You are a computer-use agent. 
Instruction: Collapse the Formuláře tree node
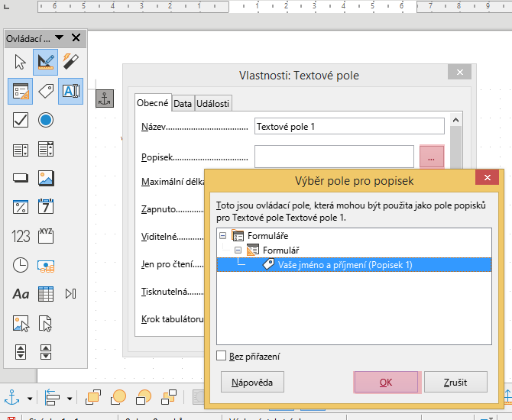(x=222, y=235)
